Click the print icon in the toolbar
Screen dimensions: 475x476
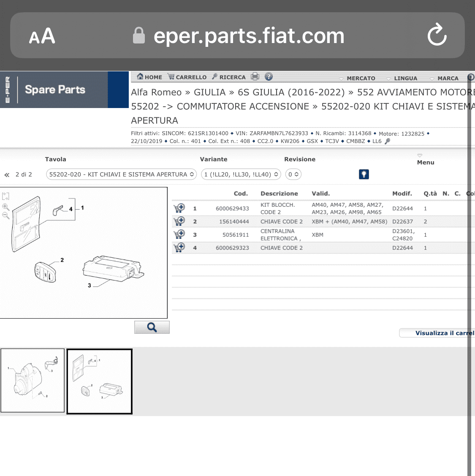click(255, 76)
